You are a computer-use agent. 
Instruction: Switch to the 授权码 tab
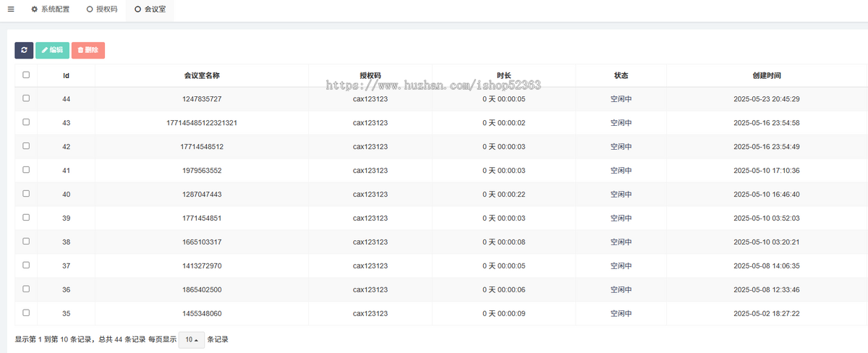102,10
